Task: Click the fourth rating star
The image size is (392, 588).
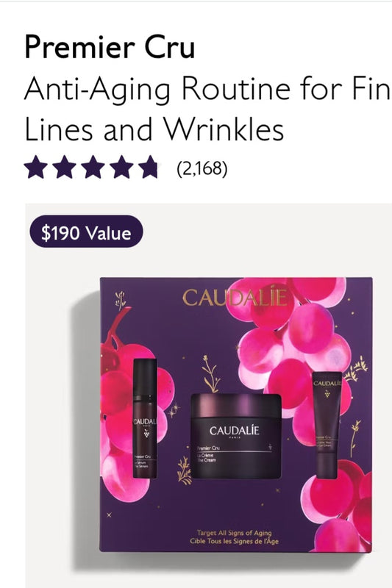Action: coord(122,168)
